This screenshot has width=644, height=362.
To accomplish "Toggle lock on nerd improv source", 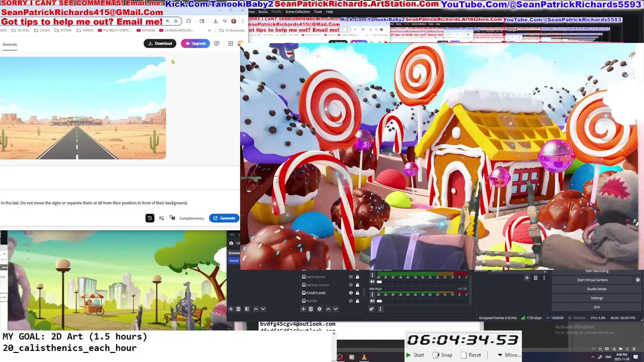I will click(x=358, y=277).
